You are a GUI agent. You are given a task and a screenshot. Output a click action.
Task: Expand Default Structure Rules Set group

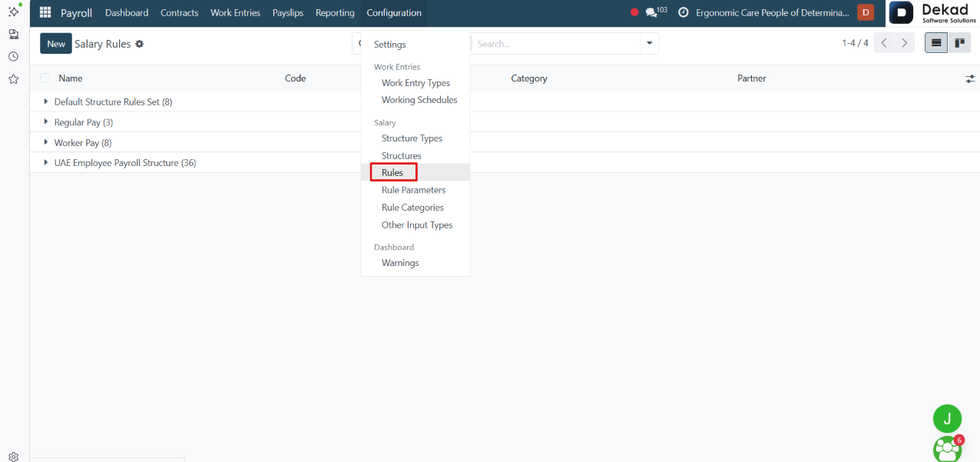coord(113,101)
